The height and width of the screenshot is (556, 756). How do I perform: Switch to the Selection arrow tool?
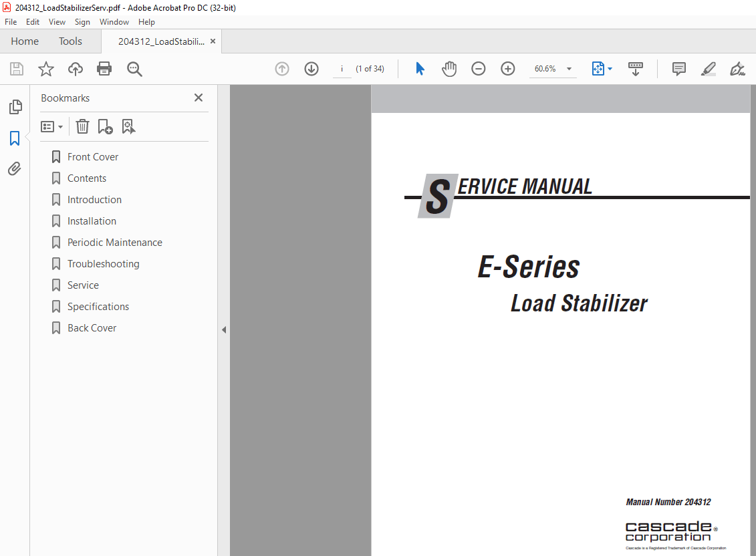(420, 68)
